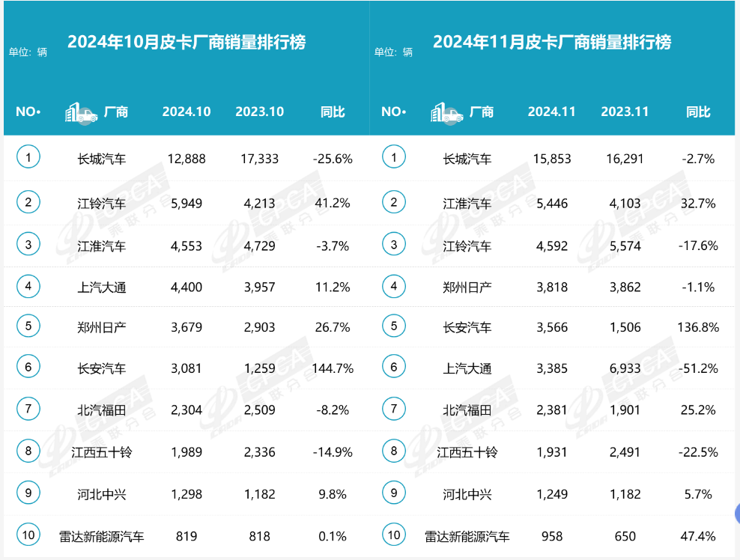
Task: Click 单位: 辆 label beside the October title
Action: 28,52
